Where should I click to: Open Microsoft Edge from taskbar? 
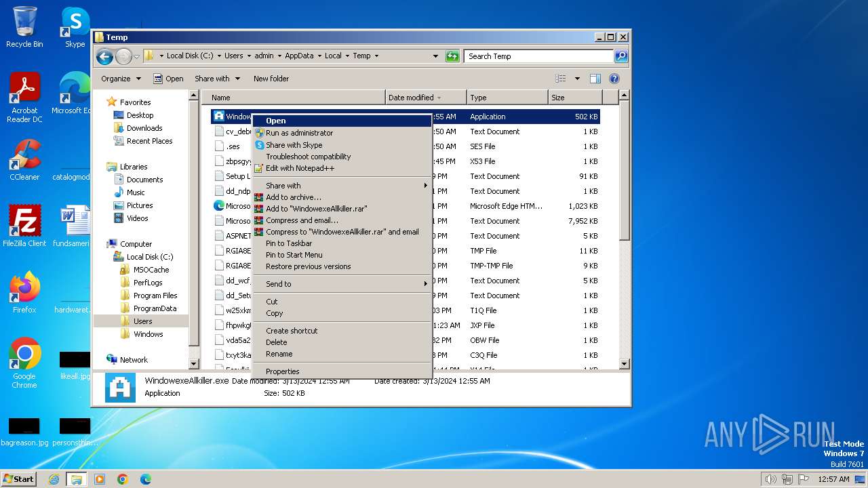tap(145, 479)
